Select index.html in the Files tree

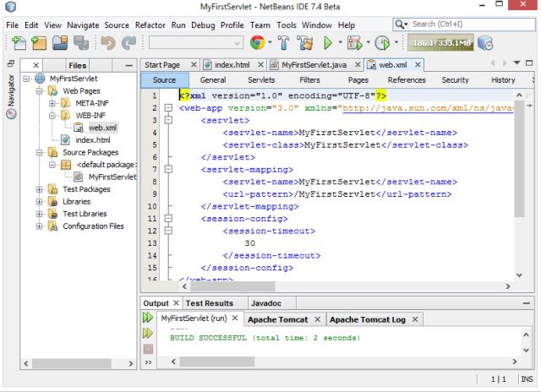coord(93,140)
